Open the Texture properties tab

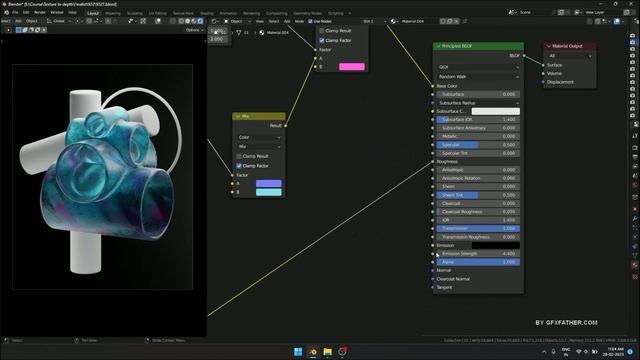click(635, 277)
